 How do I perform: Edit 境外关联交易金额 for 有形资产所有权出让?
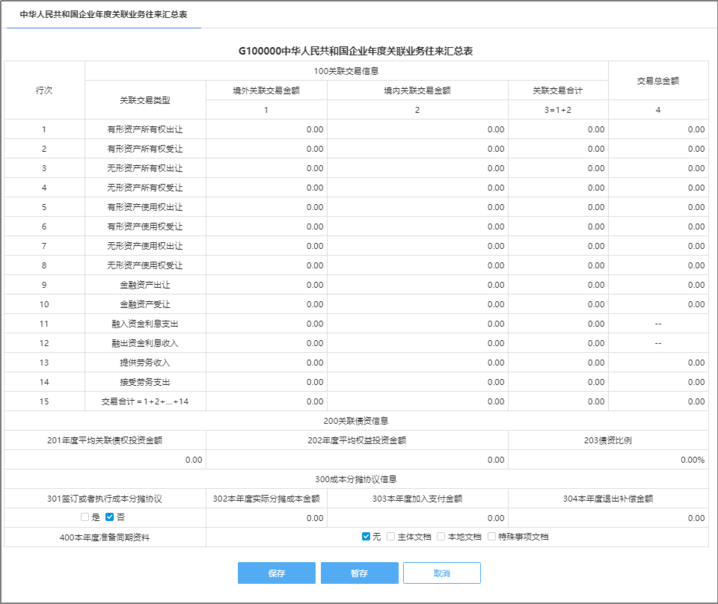click(267, 130)
